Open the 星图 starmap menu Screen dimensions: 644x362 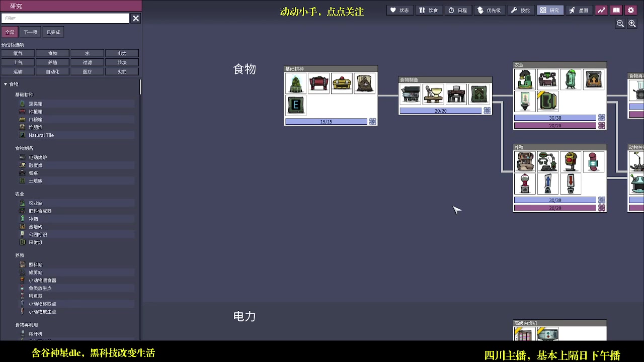579,10
